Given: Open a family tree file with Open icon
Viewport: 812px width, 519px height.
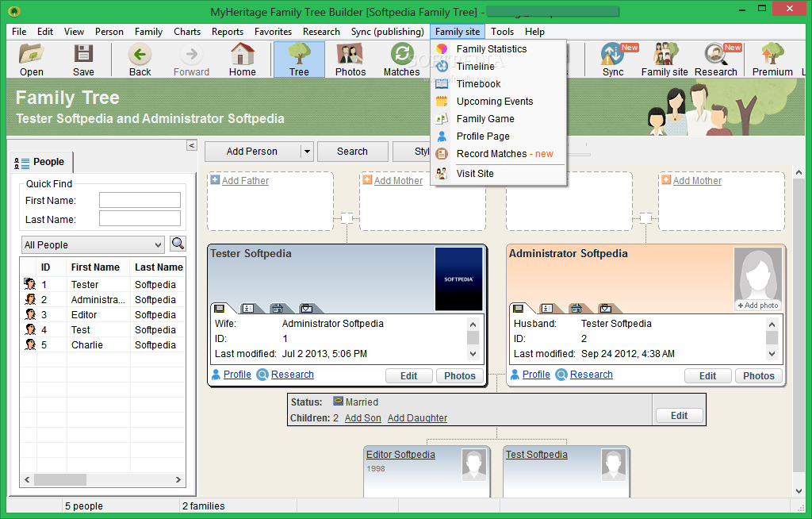Looking at the screenshot, I should click(x=32, y=60).
